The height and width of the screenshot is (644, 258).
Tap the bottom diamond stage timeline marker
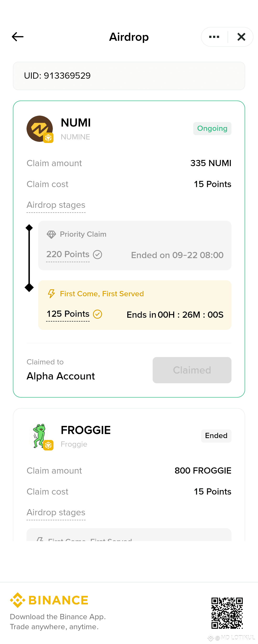29,287
